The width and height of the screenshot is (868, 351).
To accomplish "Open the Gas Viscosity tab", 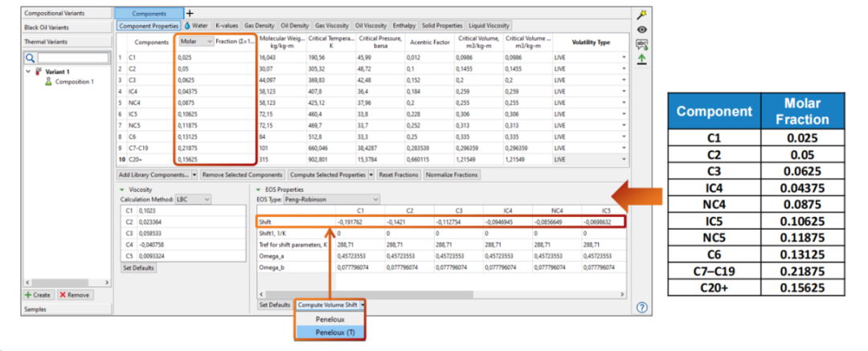I will tap(331, 26).
